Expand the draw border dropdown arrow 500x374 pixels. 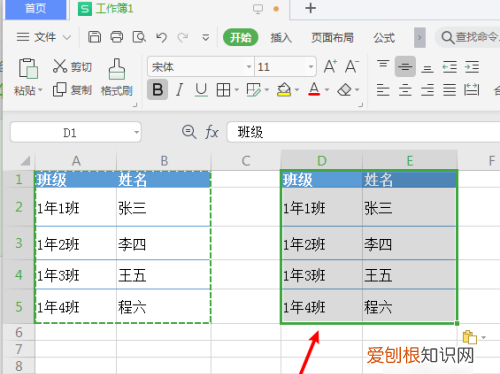[266, 90]
